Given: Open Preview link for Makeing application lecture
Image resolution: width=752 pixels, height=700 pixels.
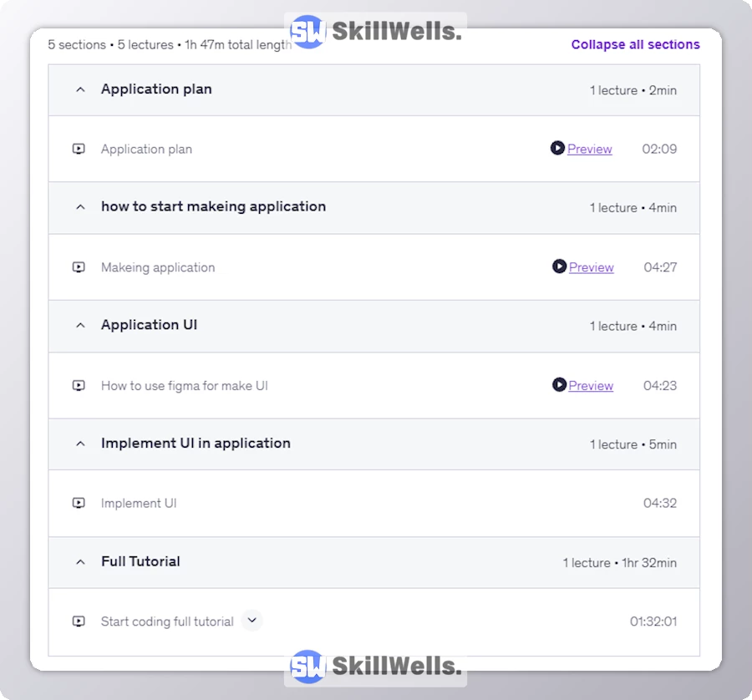Looking at the screenshot, I should (x=592, y=268).
